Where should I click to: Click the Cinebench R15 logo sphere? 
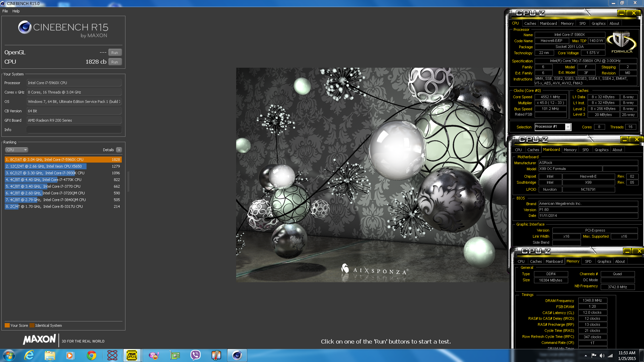25,27
